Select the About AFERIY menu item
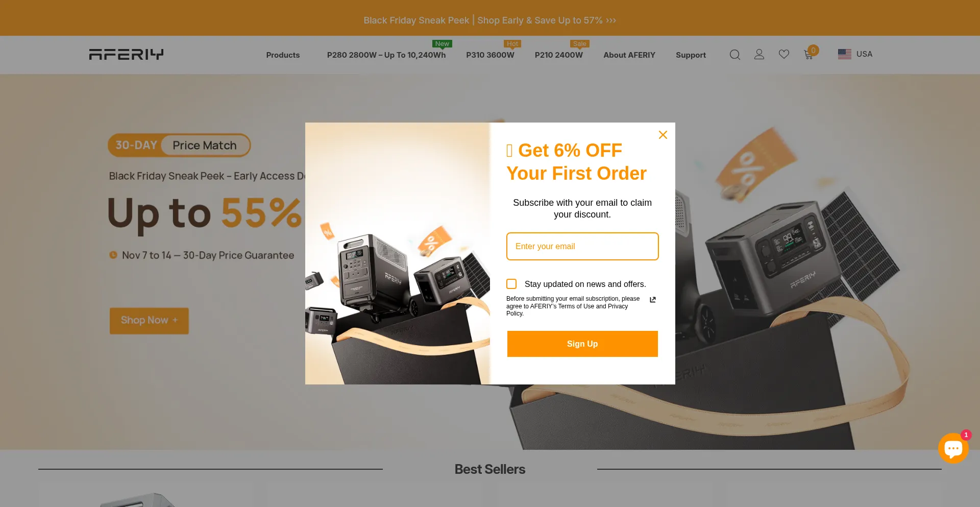 [x=629, y=55]
